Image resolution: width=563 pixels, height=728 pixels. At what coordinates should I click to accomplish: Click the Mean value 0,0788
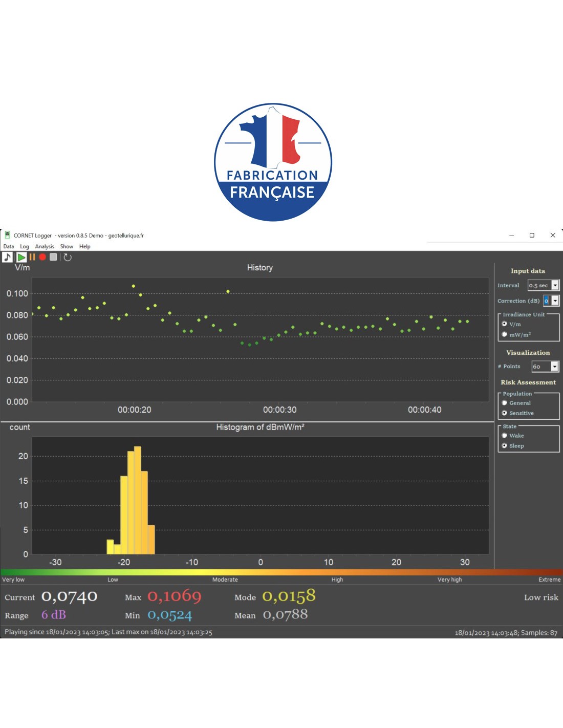pyautogui.click(x=286, y=614)
